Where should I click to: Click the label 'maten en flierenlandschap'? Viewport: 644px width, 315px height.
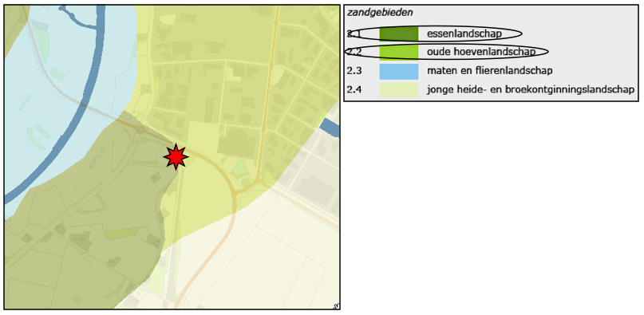(489, 71)
